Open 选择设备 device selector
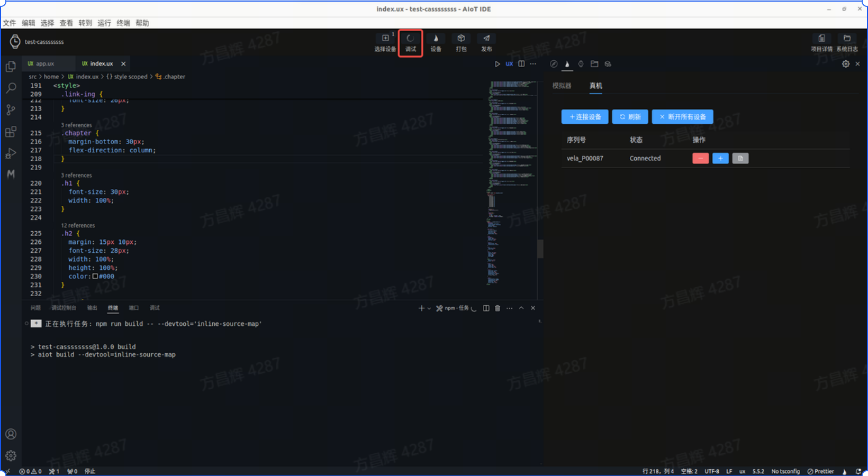Screen dimensions: 868x476 (x=385, y=42)
